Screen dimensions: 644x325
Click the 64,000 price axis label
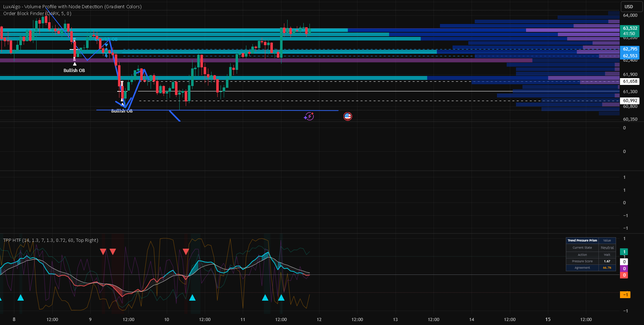630,15
